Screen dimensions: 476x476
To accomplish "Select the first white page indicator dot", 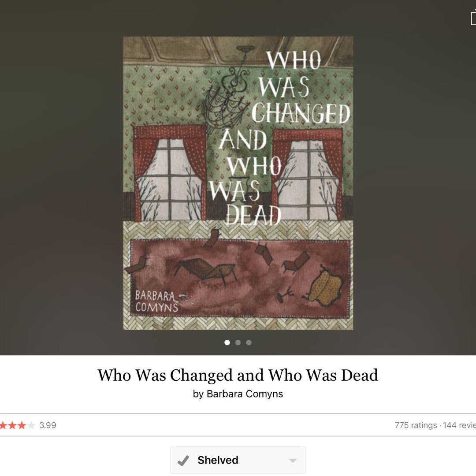I will (227, 342).
